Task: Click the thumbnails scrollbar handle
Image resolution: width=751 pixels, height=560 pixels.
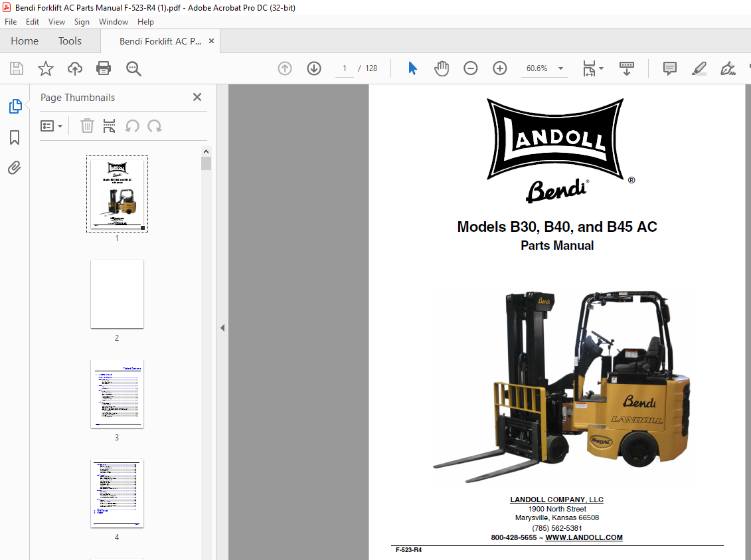Action: [x=207, y=164]
